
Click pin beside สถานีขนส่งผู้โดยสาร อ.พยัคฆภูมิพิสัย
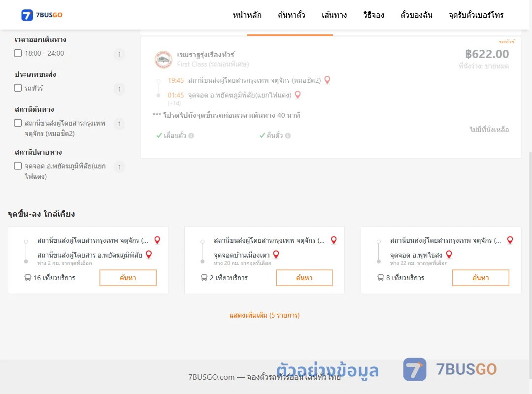pos(149,255)
